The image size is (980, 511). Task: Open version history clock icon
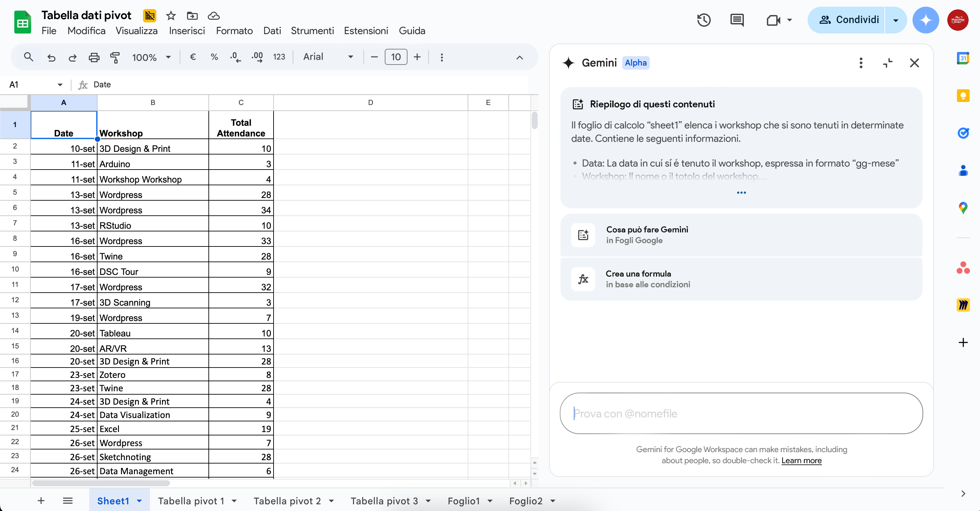[704, 20]
